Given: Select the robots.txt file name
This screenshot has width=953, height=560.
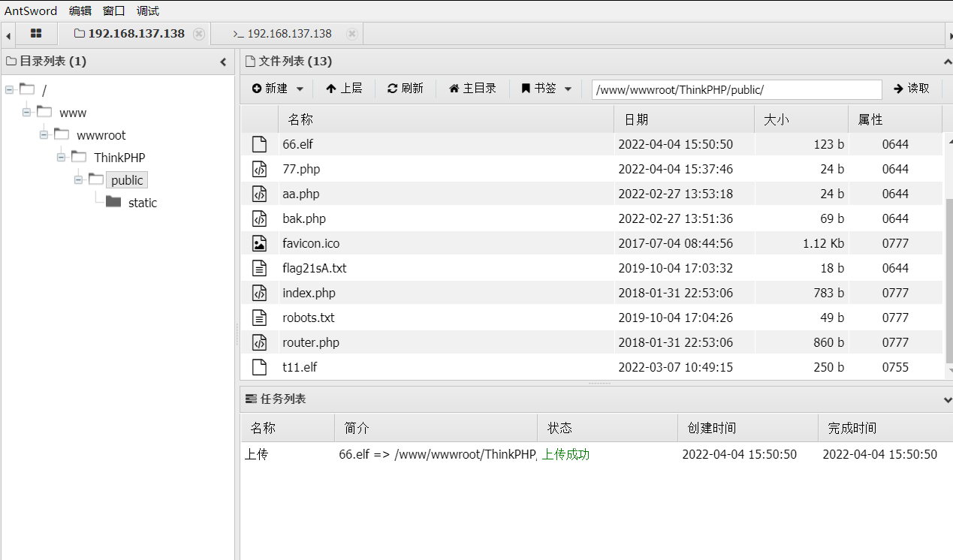Looking at the screenshot, I should coord(309,318).
